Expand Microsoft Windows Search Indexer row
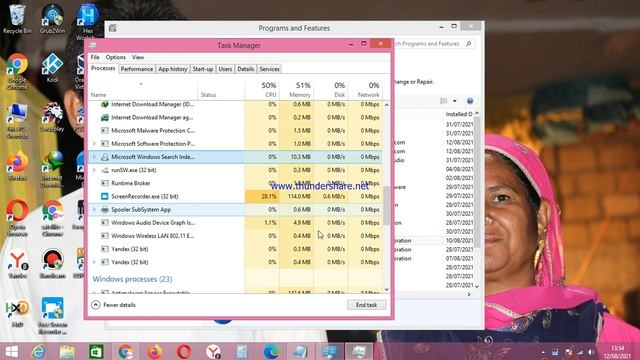 click(x=94, y=157)
